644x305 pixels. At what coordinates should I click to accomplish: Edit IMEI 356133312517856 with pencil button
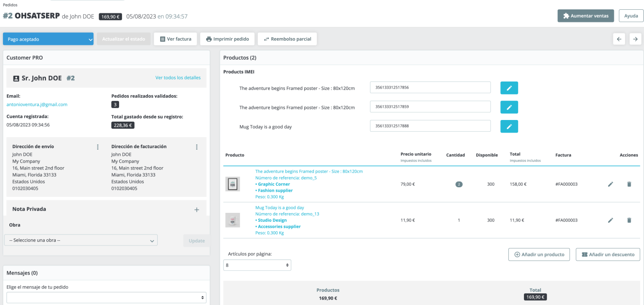coord(509,88)
